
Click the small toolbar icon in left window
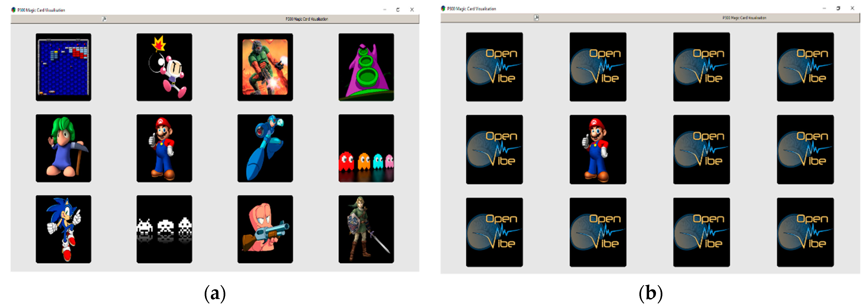104,19
